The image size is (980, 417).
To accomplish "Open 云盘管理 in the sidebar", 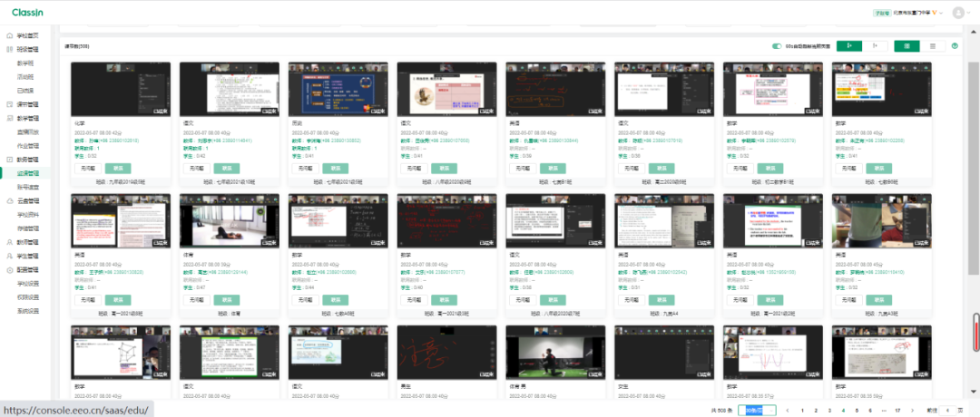I will (27, 200).
